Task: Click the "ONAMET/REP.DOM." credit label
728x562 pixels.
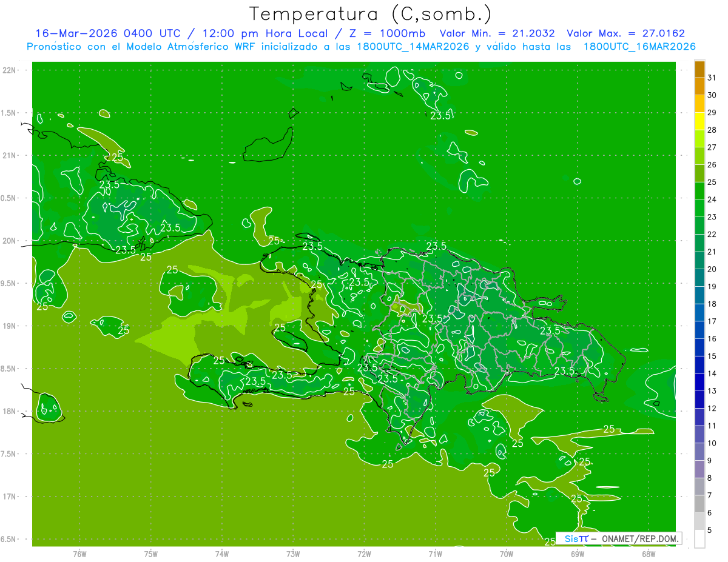Action: coord(641,538)
